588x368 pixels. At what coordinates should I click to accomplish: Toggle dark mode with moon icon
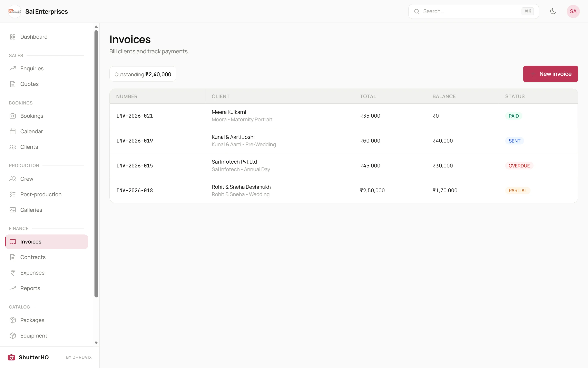[553, 11]
